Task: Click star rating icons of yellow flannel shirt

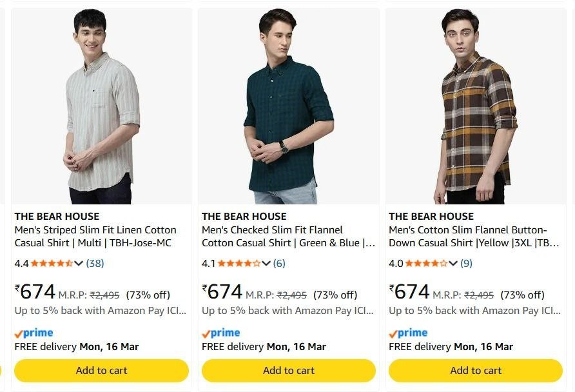Action: pyautogui.click(x=425, y=263)
